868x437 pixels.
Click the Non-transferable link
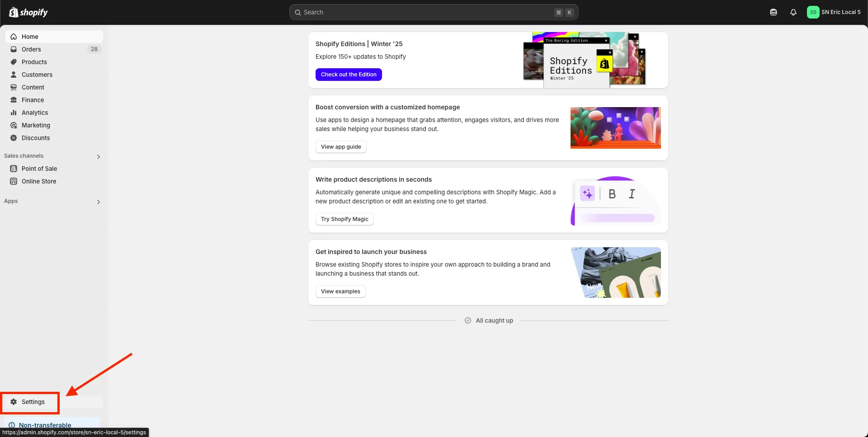(x=45, y=425)
